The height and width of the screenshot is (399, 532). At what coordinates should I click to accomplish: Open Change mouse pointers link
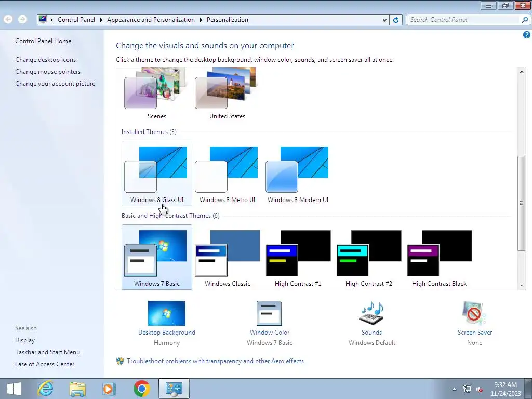pyautogui.click(x=48, y=72)
